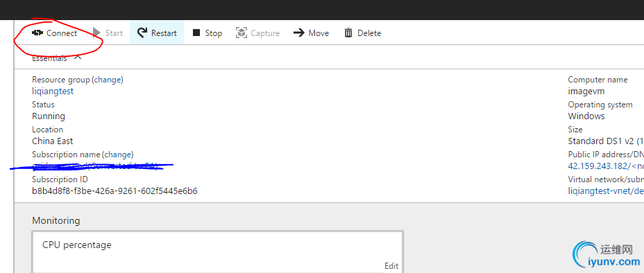Viewport: 644px width, 273px height.
Task: Click the Delete trash can icon
Action: pos(348,33)
